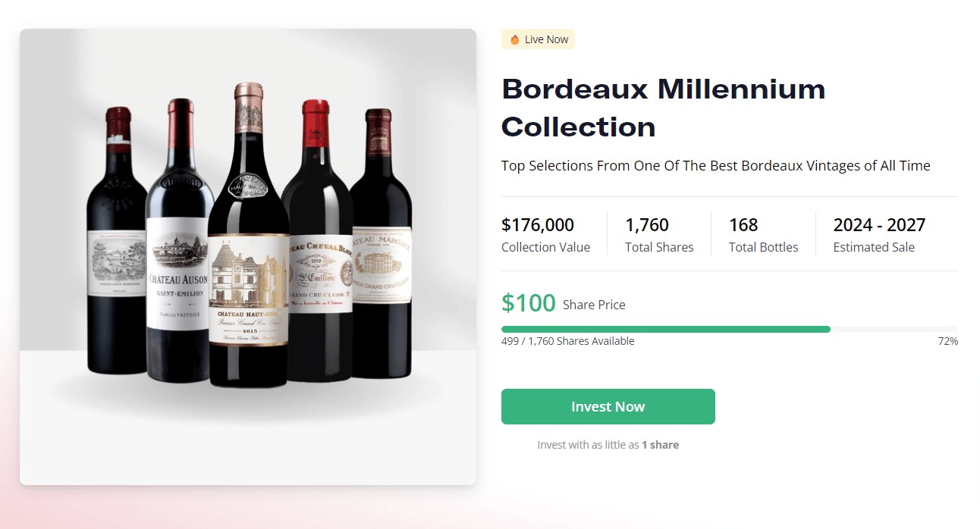The image size is (980, 529).
Task: Click the 1,760 Total Shares figure
Action: (x=646, y=225)
